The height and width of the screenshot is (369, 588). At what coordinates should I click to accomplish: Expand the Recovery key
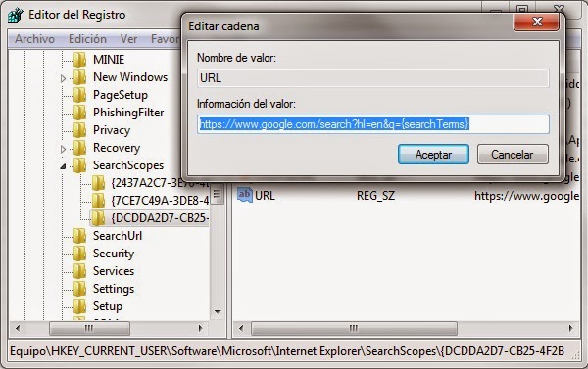click(x=63, y=149)
